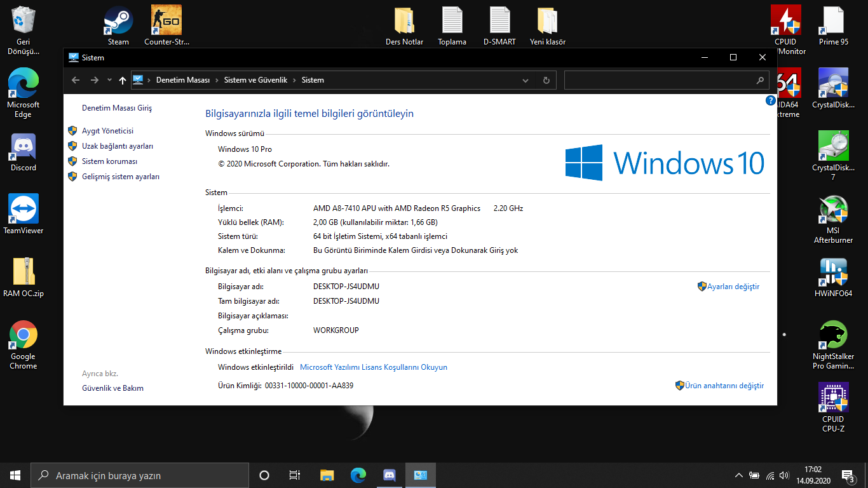Select Denetim Masası in the breadcrumb
Screen dimensions: 868x488
(183, 80)
